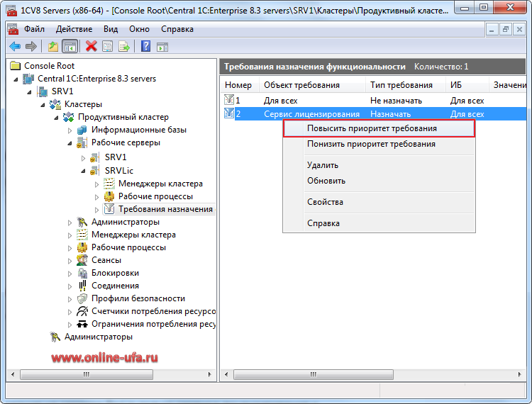Click the Счетчики потребления ресурсов gauge icon

(82, 311)
